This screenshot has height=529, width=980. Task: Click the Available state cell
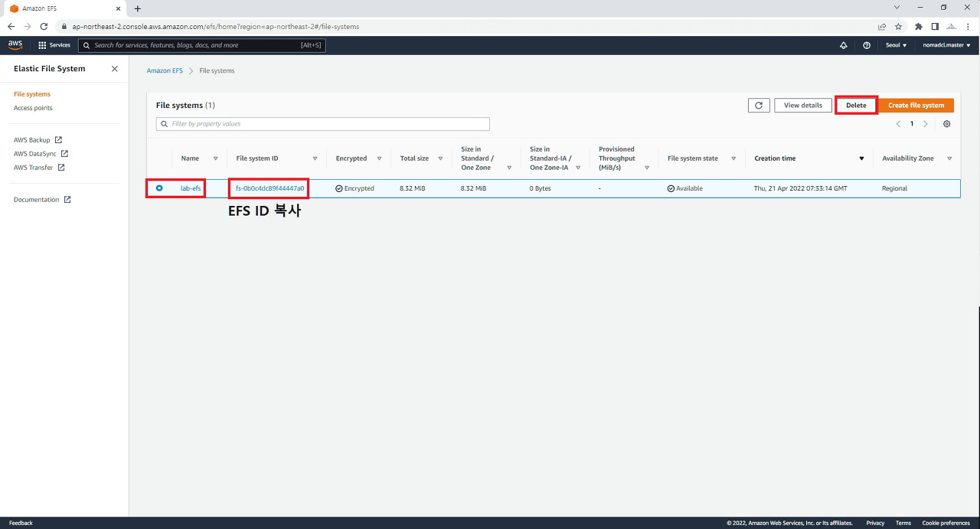click(x=684, y=188)
